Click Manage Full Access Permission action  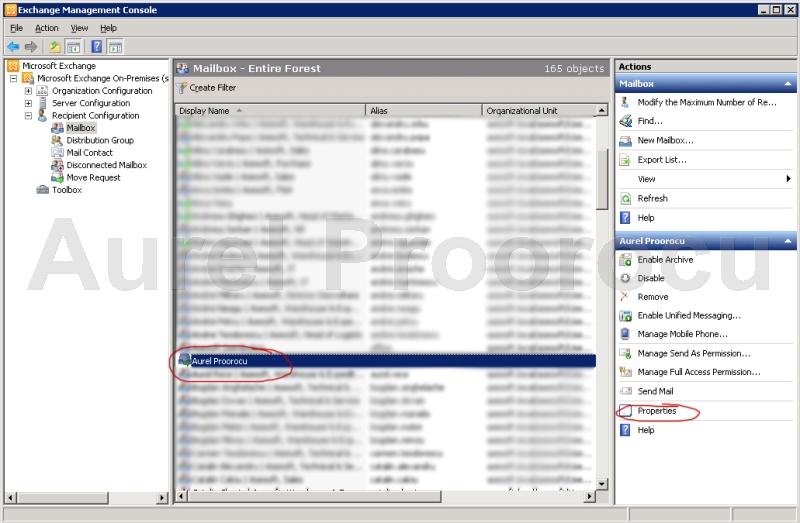click(x=698, y=372)
